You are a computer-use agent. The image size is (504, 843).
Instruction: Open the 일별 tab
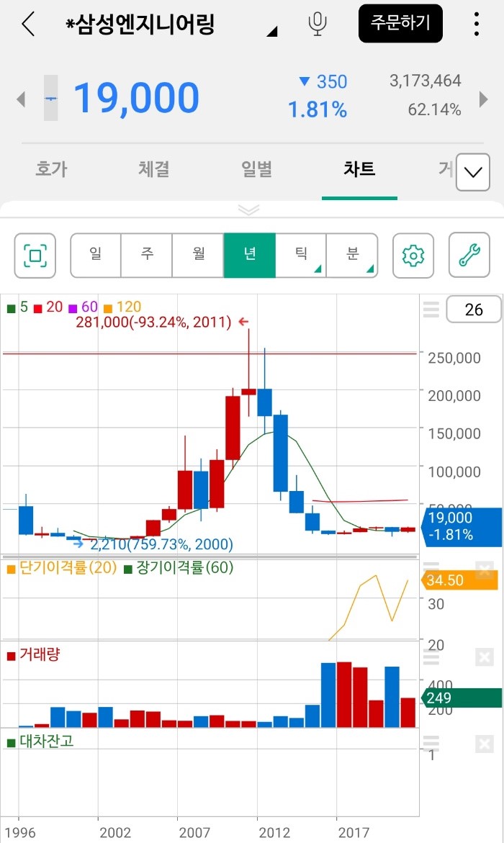pos(257,168)
